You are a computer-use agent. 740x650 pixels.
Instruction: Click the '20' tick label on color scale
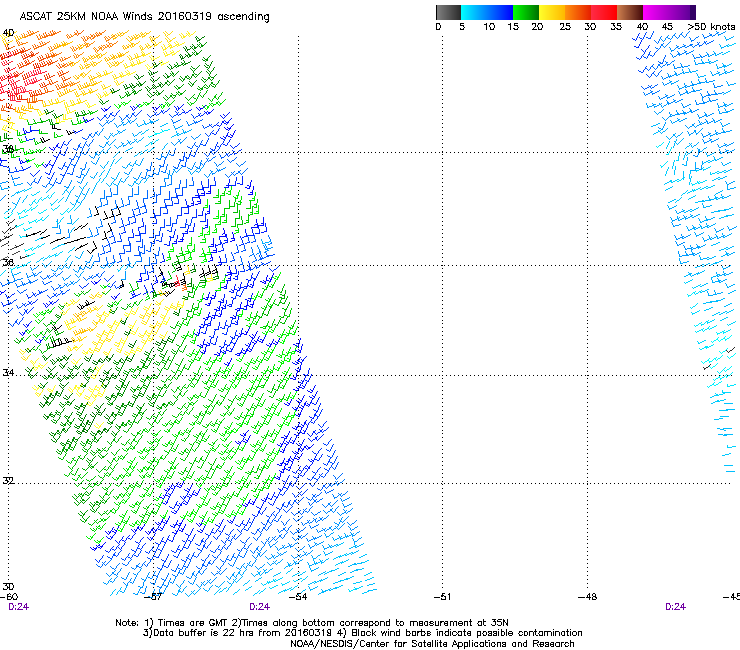(x=537, y=27)
